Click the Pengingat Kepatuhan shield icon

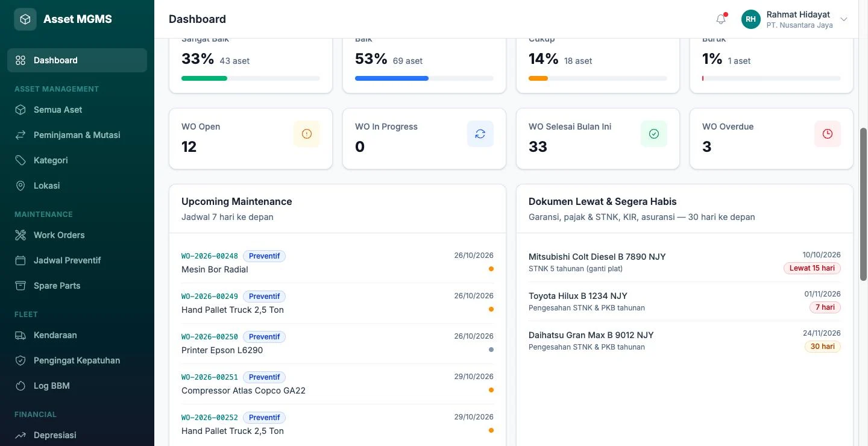coord(20,360)
